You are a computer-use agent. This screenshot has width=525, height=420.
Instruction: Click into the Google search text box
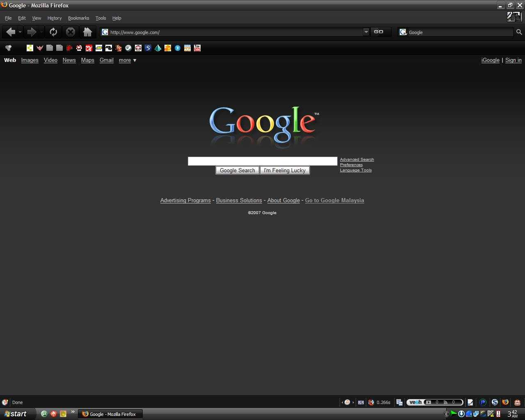coord(262,161)
